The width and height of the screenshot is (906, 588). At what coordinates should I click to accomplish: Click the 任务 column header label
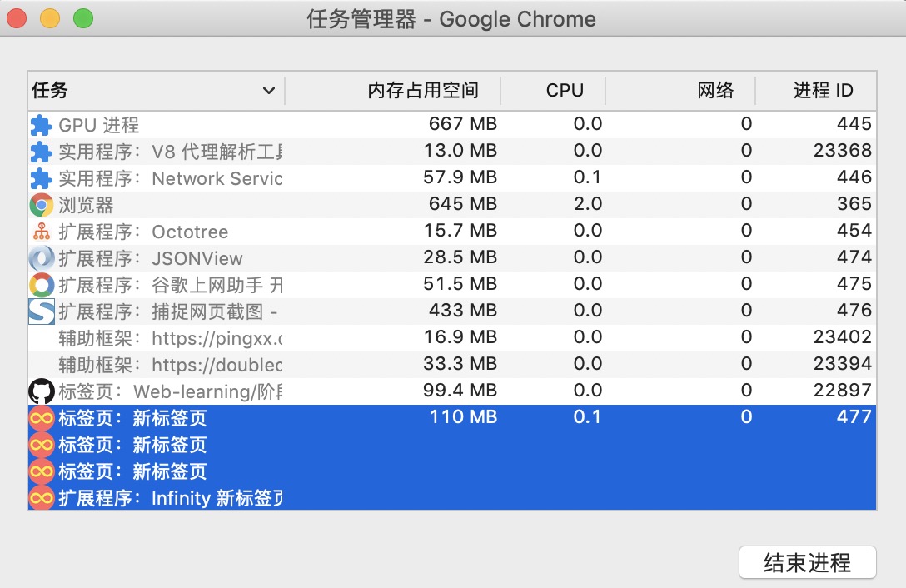[x=50, y=90]
